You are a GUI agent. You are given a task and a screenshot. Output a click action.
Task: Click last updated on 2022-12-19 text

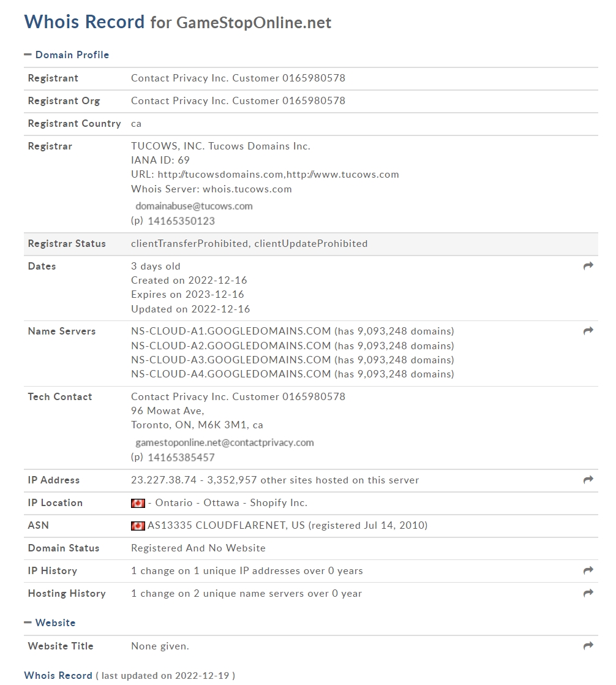165,676
